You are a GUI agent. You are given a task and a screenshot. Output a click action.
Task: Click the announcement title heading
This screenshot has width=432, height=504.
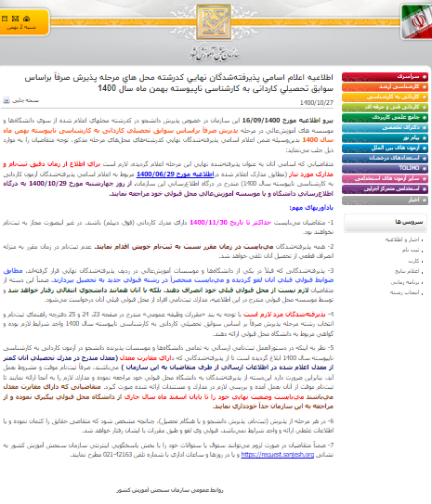tap(179, 83)
